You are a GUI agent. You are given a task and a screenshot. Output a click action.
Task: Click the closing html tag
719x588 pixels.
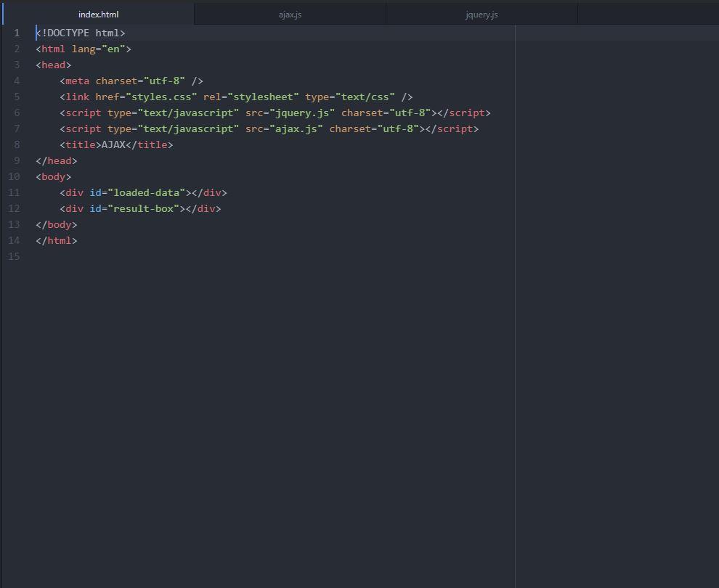57,240
